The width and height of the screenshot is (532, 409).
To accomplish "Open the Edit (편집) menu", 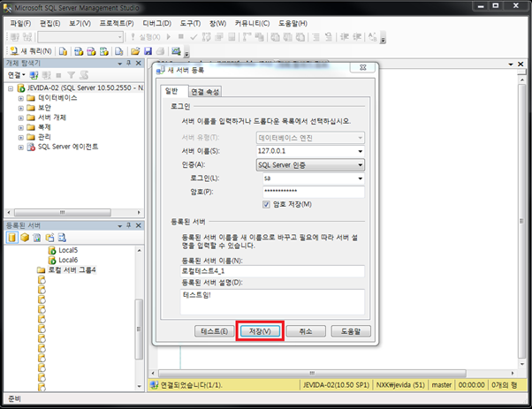I will click(x=50, y=23).
